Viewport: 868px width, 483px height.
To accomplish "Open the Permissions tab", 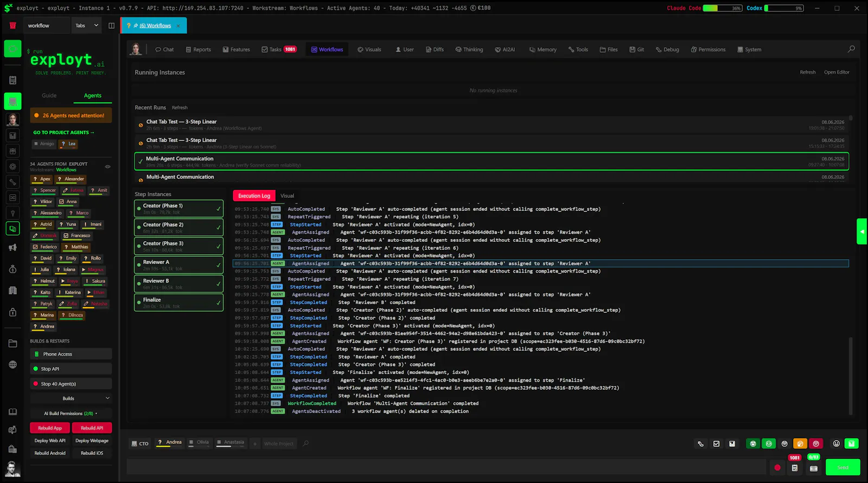I will tap(708, 49).
